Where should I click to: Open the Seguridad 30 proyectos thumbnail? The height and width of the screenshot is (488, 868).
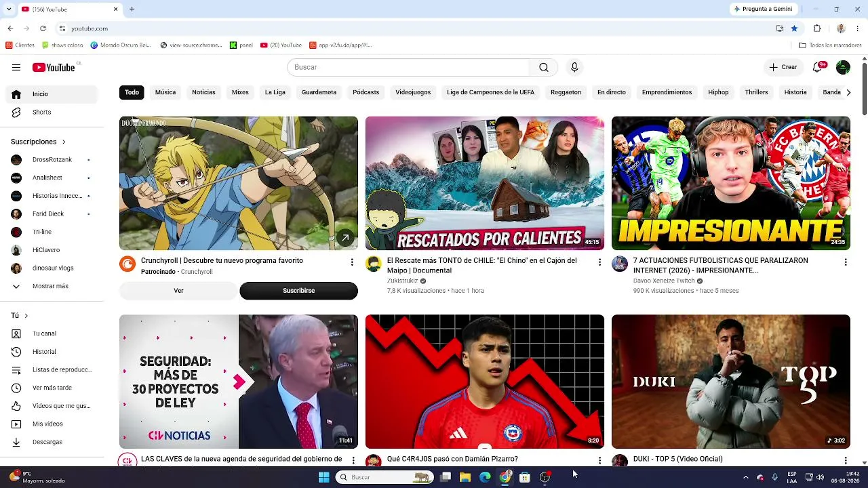[x=239, y=382]
